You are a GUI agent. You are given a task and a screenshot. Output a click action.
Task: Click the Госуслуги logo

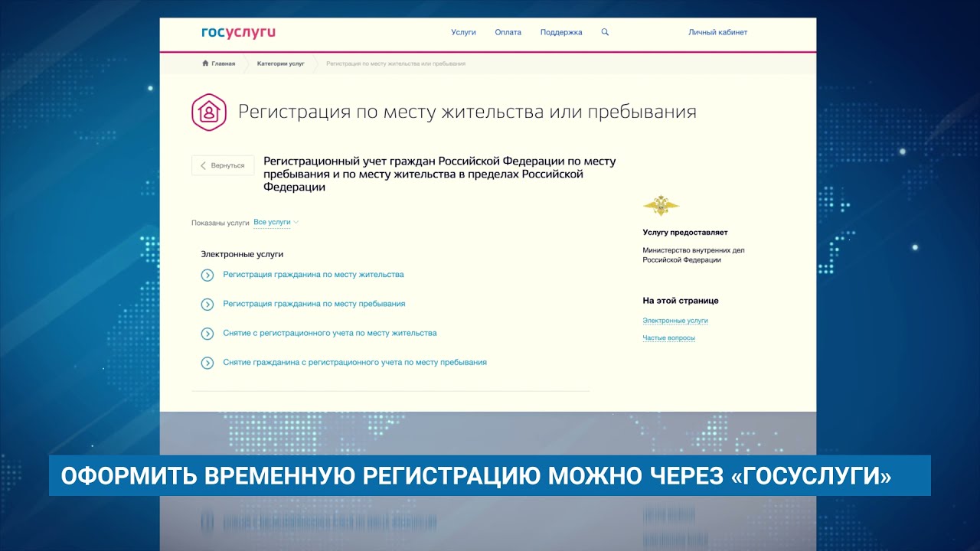[x=238, y=32]
